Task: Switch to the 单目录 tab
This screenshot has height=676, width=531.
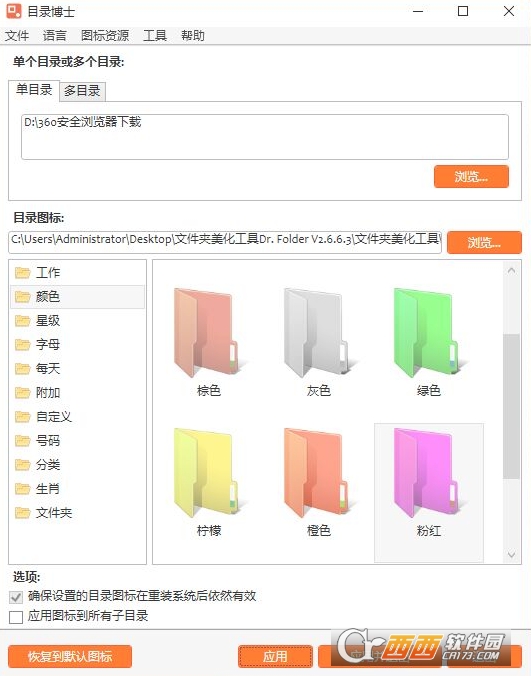Action: tap(34, 90)
